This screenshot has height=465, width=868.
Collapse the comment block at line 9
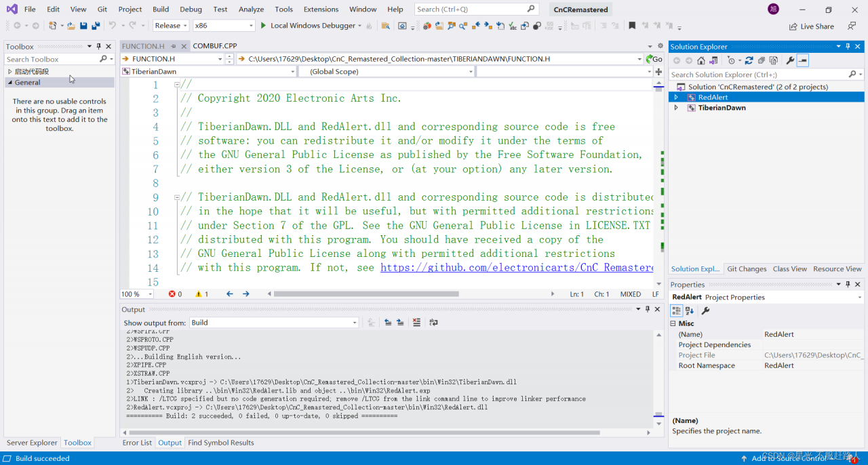pos(177,197)
